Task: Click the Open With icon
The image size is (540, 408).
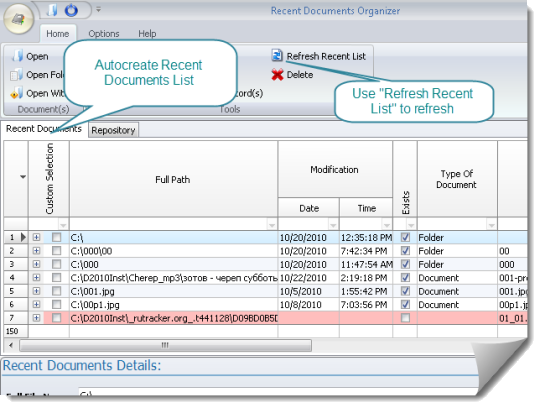Action: 17,93
